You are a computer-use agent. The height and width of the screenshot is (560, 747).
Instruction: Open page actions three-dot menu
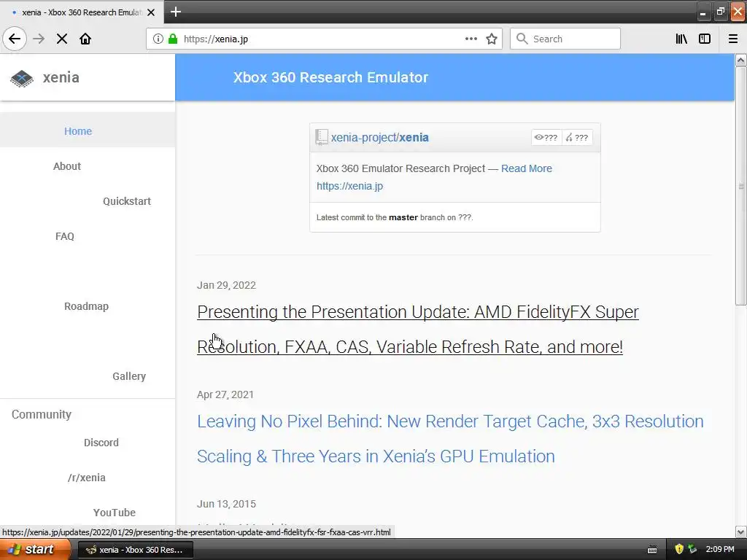click(x=471, y=39)
